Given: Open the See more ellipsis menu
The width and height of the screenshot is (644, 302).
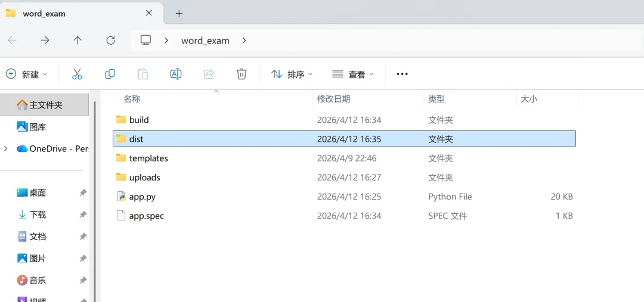Looking at the screenshot, I should [402, 74].
